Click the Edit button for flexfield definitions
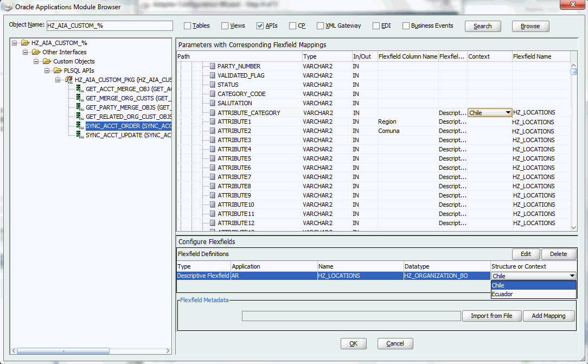 coord(526,254)
